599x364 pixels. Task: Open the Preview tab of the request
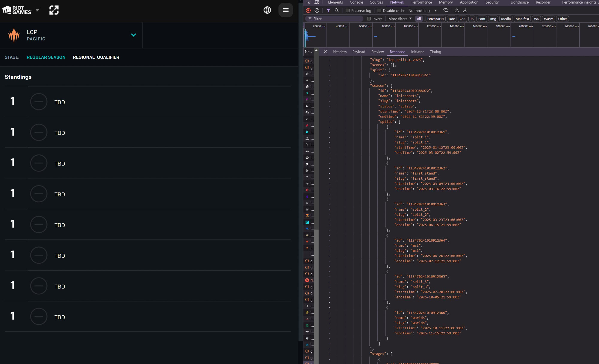click(377, 52)
